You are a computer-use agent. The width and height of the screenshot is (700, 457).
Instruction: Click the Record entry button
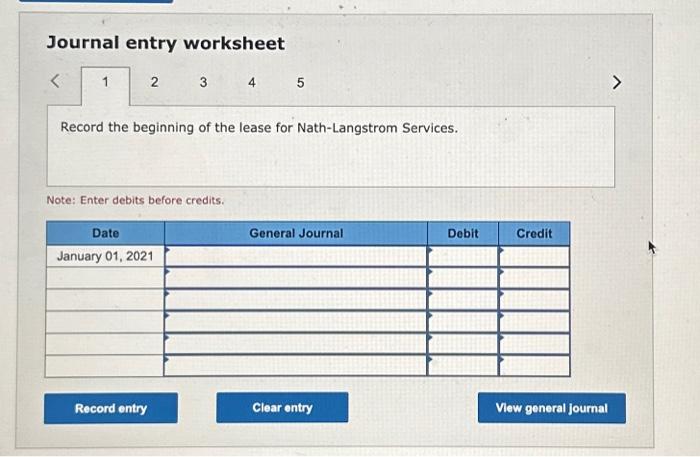point(111,408)
